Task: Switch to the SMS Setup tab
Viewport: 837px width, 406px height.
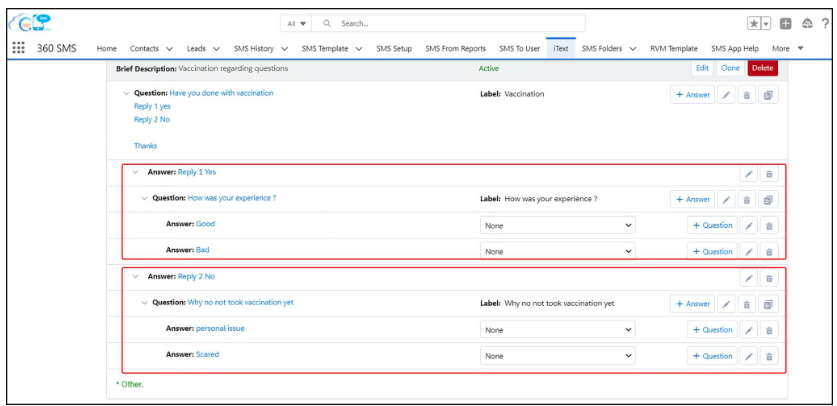Action: pos(393,48)
